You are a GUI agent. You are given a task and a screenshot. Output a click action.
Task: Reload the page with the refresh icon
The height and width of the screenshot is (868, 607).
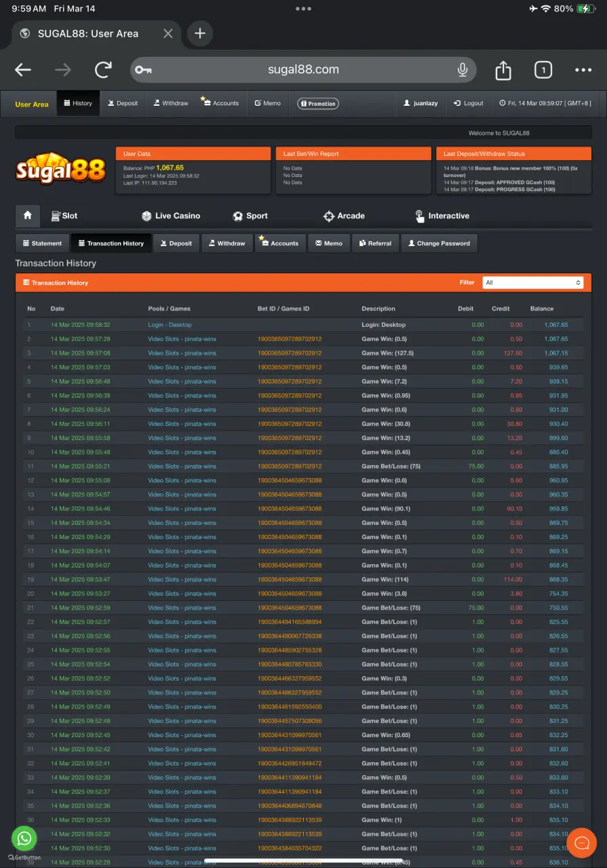pyautogui.click(x=103, y=70)
